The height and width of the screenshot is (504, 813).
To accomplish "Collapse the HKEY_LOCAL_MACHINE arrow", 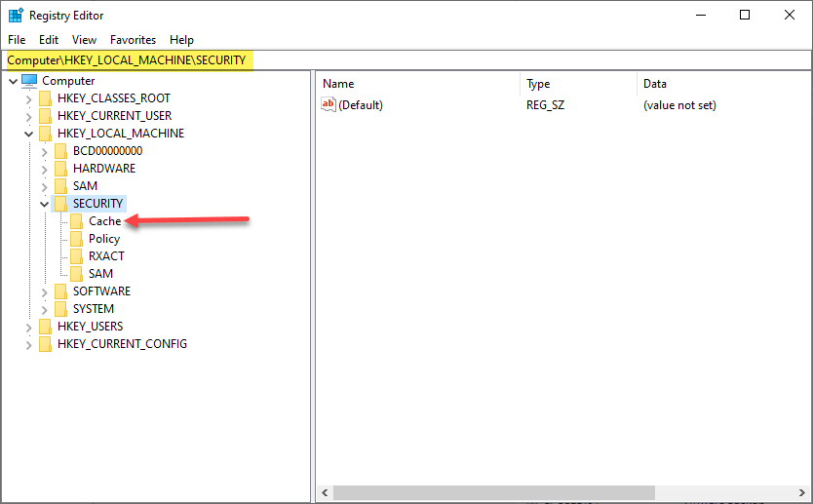I will (x=28, y=134).
